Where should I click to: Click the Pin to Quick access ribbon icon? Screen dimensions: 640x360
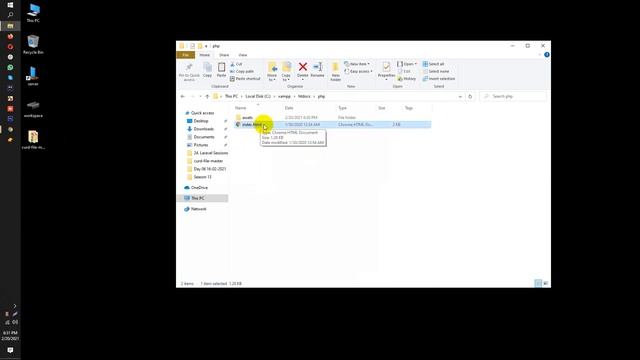click(x=189, y=71)
